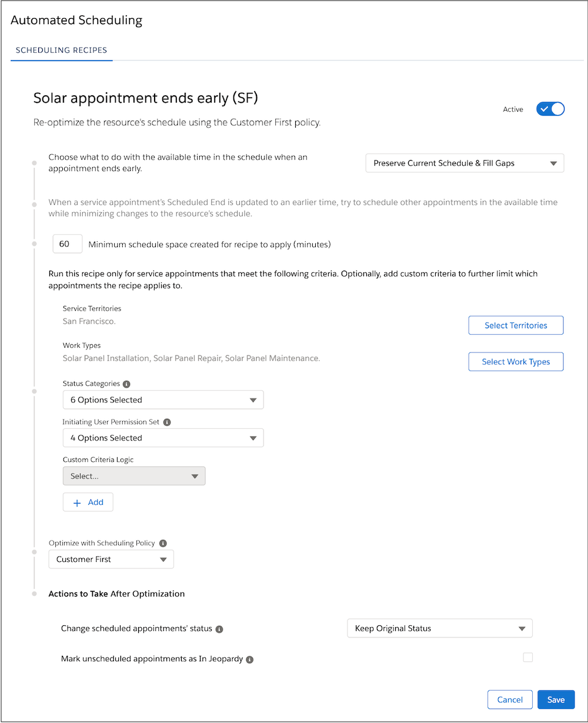Click info icon next to Status Categories
Image resolution: width=588 pixels, height=723 pixels.
pos(126,384)
